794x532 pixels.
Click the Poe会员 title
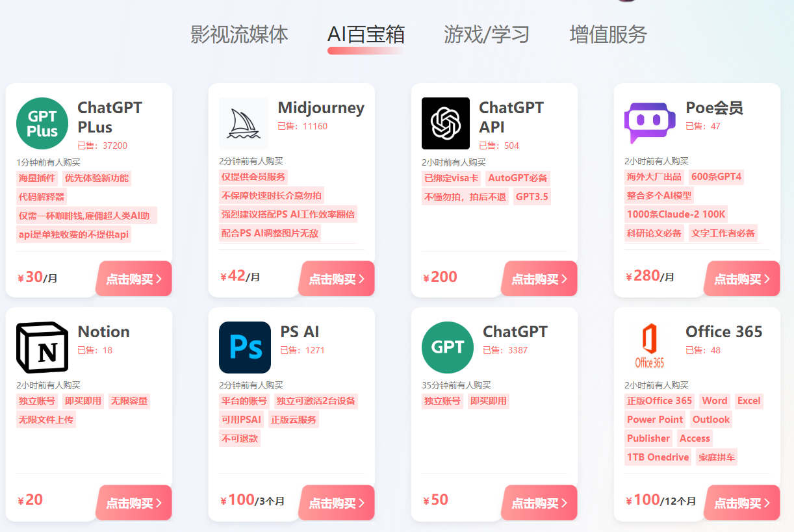pyautogui.click(x=714, y=108)
